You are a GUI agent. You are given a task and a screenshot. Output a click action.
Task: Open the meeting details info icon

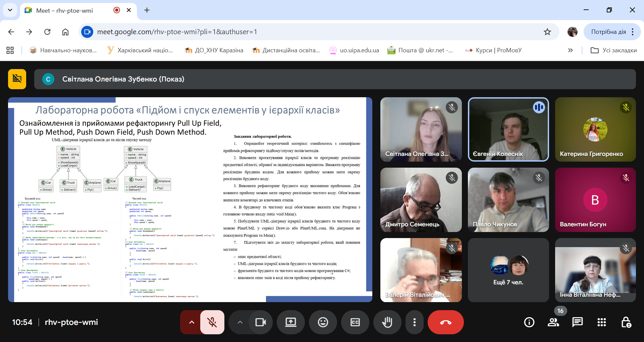pos(529,323)
